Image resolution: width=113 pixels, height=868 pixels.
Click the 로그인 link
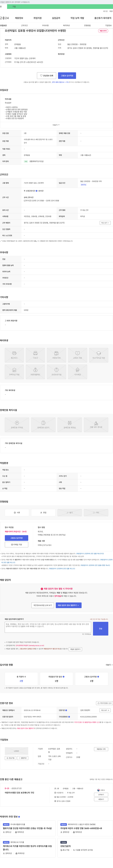click(x=106, y=11)
